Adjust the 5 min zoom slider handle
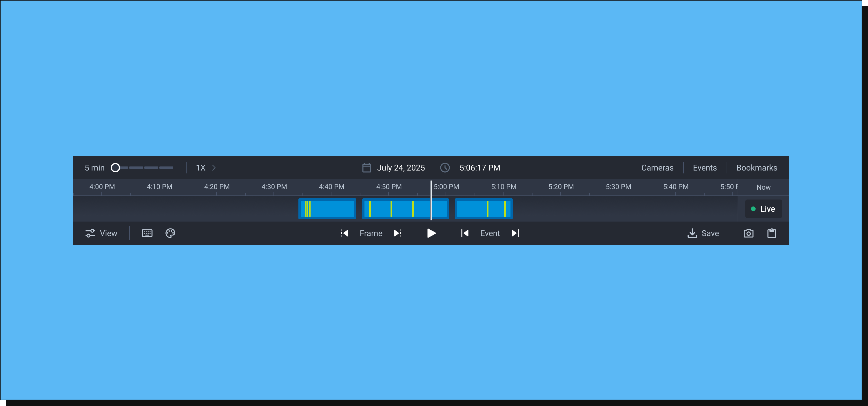The width and height of the screenshot is (868, 406). [115, 168]
